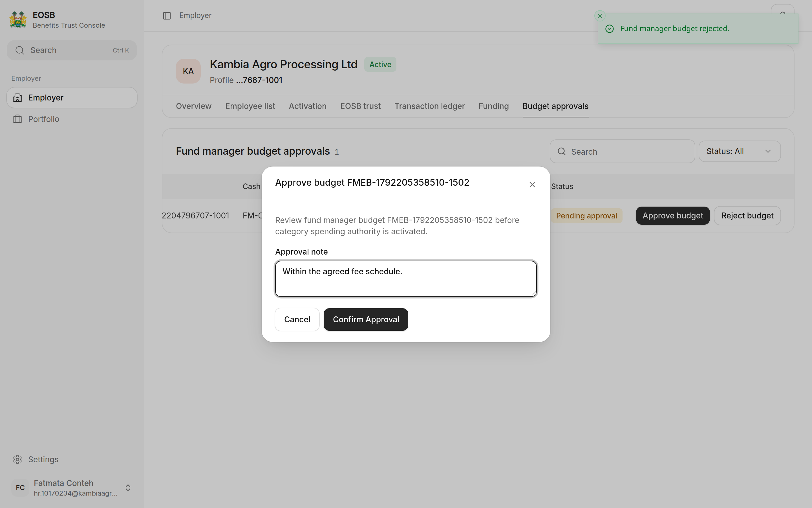Click the KA employer avatar
The width and height of the screenshot is (812, 508).
[x=188, y=71]
